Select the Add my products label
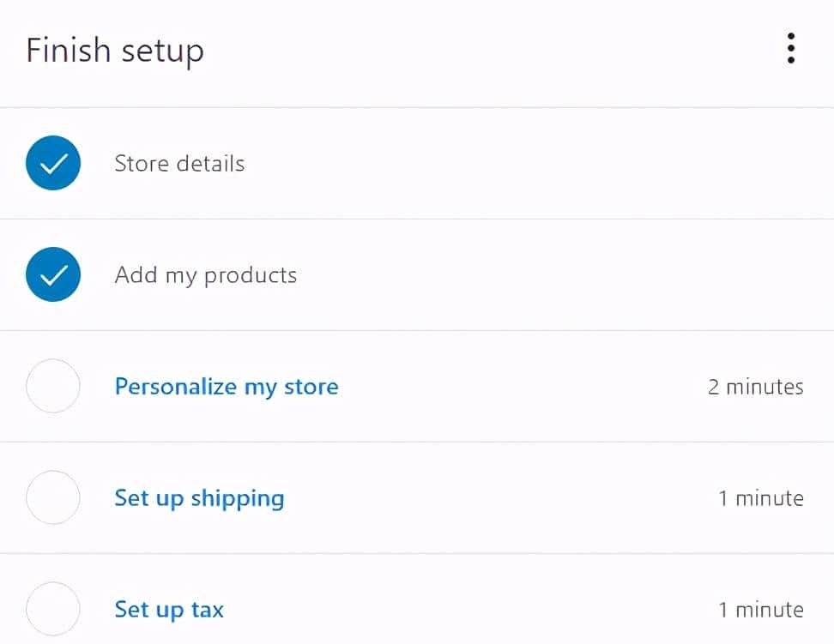The width and height of the screenshot is (834, 644). 206,275
